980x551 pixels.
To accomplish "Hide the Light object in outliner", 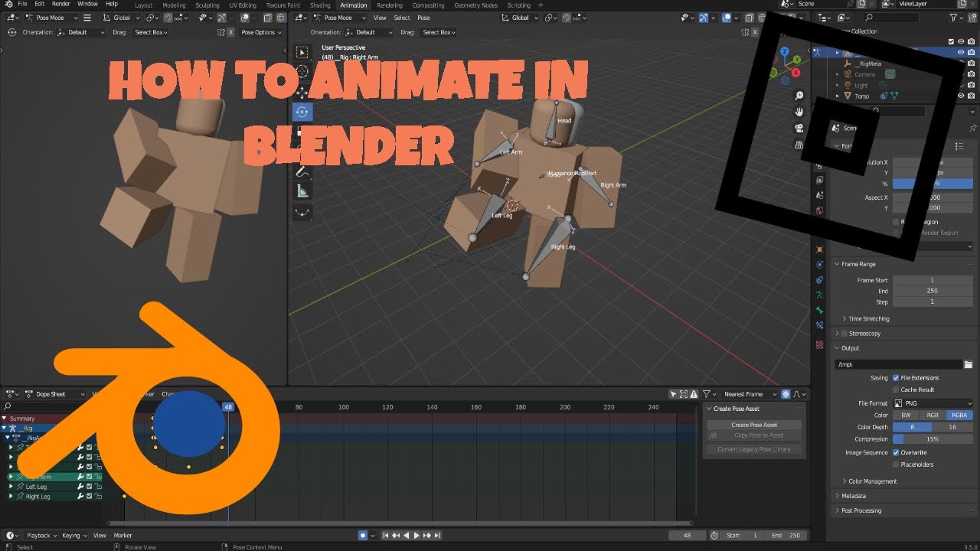I will click(x=962, y=85).
